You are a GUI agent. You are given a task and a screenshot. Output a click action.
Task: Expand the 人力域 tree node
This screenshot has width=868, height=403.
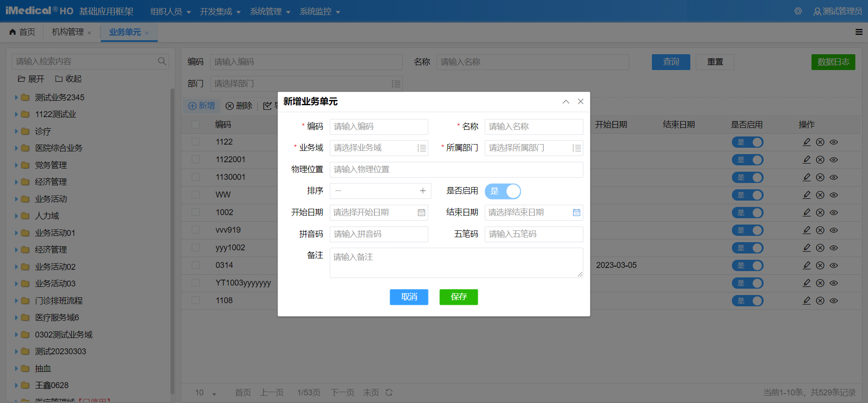(16, 216)
